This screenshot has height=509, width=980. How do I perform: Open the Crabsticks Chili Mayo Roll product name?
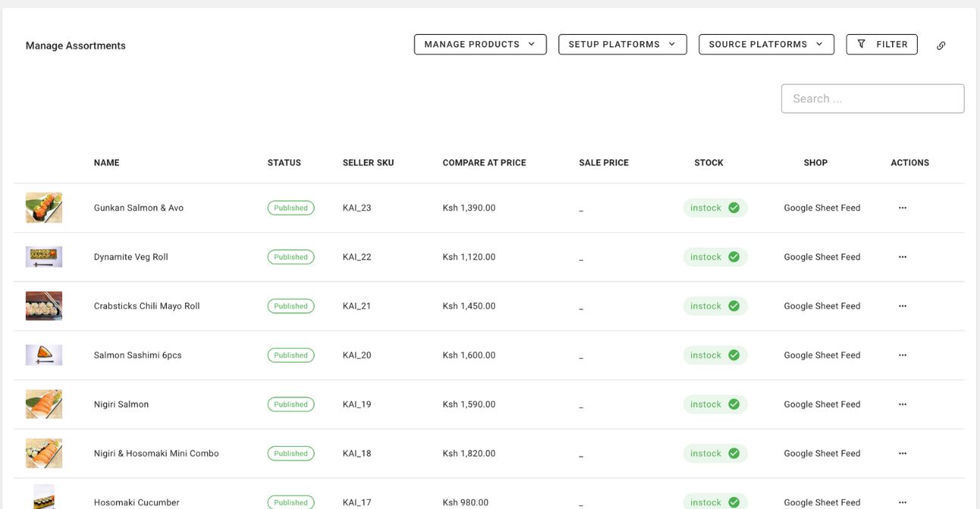147,306
